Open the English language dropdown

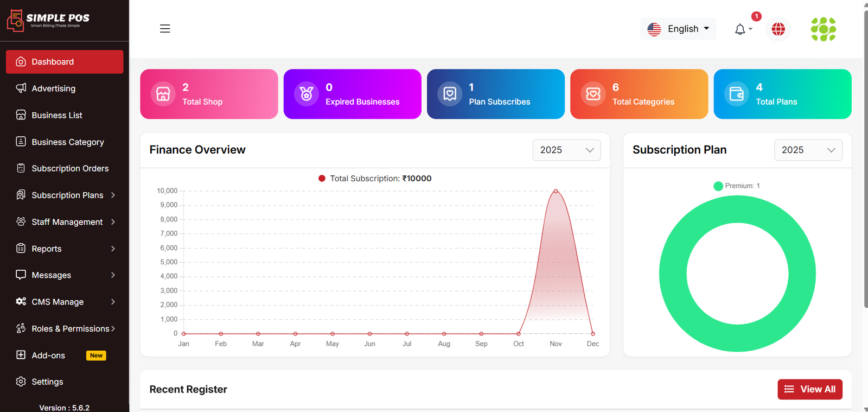[678, 29]
